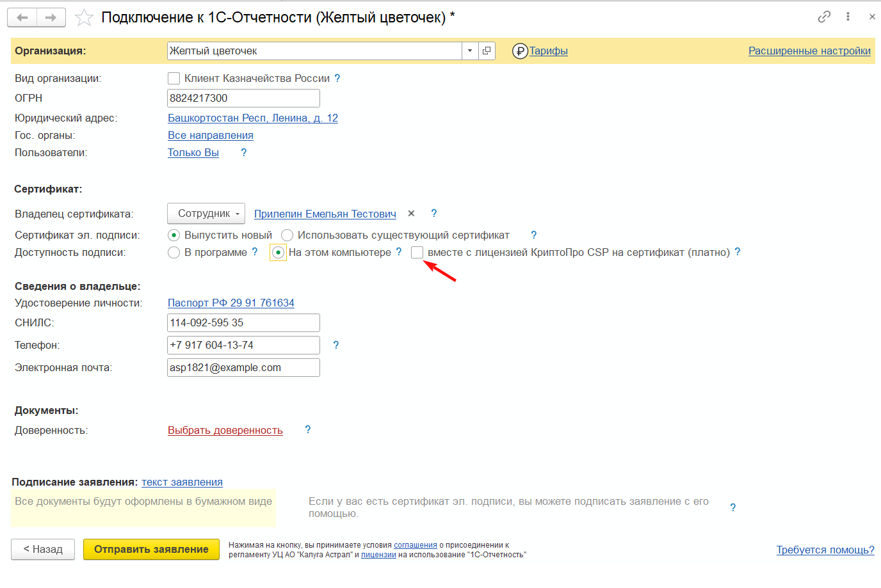Open the Сотрудник owner type dropdown
The image size is (881, 588).
tap(206, 214)
